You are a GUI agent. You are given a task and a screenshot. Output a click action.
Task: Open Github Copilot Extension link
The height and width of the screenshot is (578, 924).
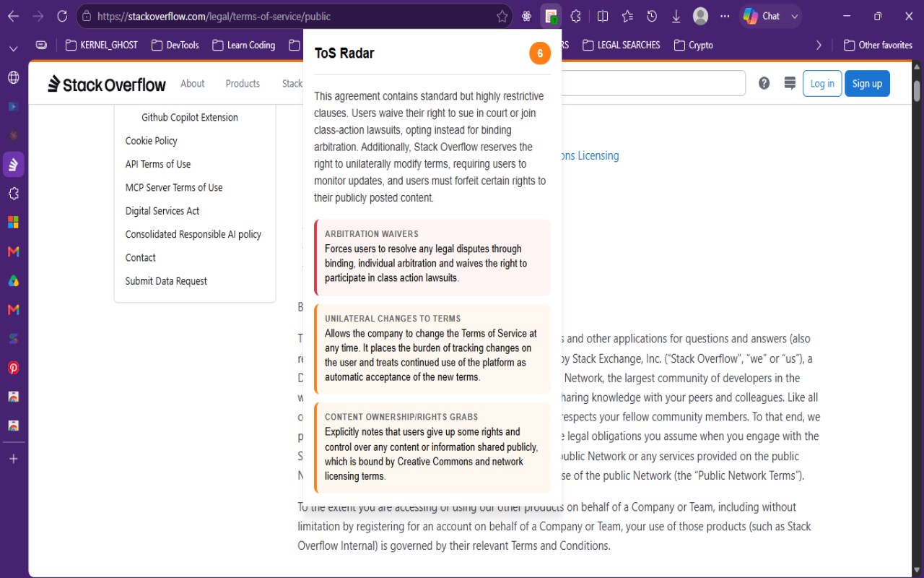coord(190,117)
